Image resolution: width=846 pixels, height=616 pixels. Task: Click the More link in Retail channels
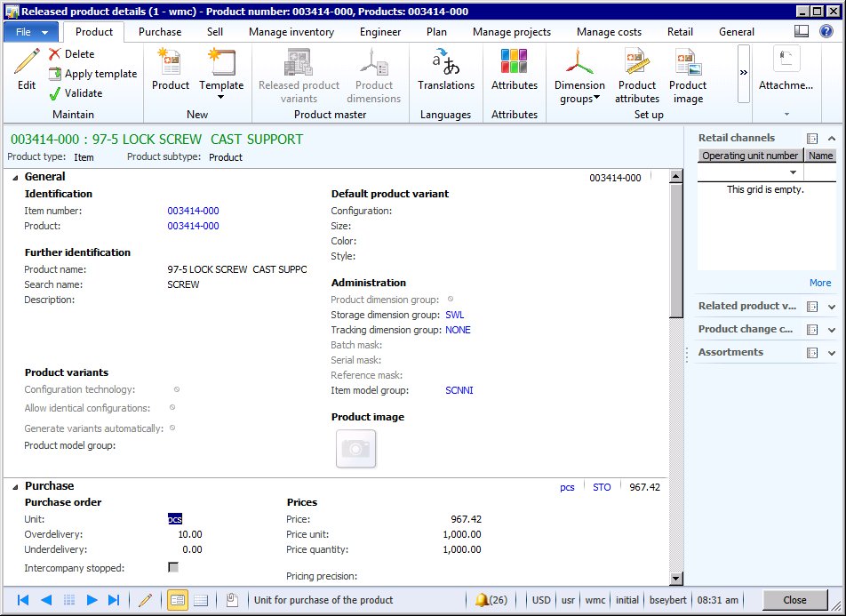819,283
